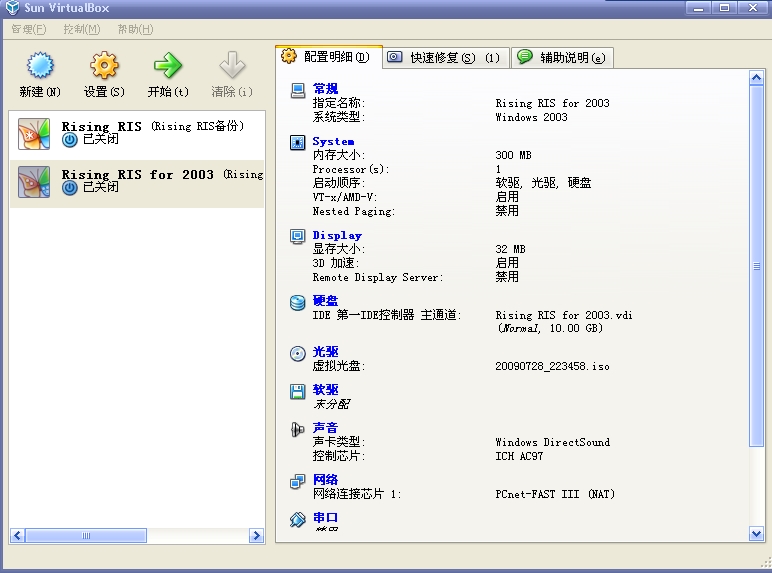Screen dimensions: 772x573
Task: Open the 硬盘 hard disk settings link
Action: coord(325,300)
